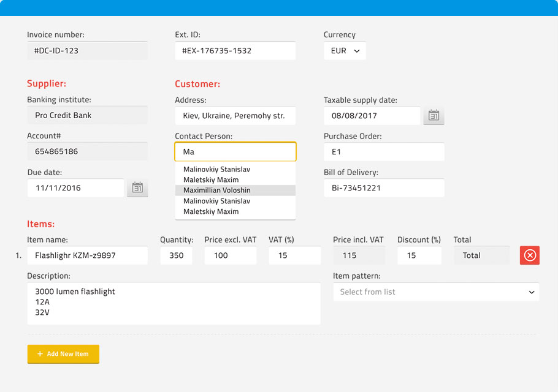This screenshot has width=558, height=392.
Task: Select the Banking institute field
Action: tap(87, 115)
